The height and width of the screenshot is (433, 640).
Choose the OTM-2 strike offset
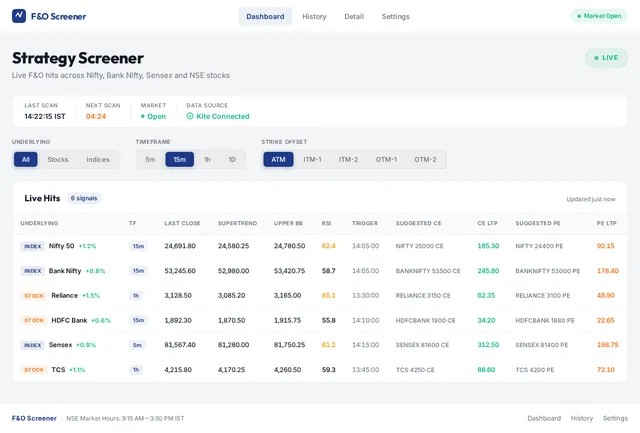pyautogui.click(x=425, y=160)
